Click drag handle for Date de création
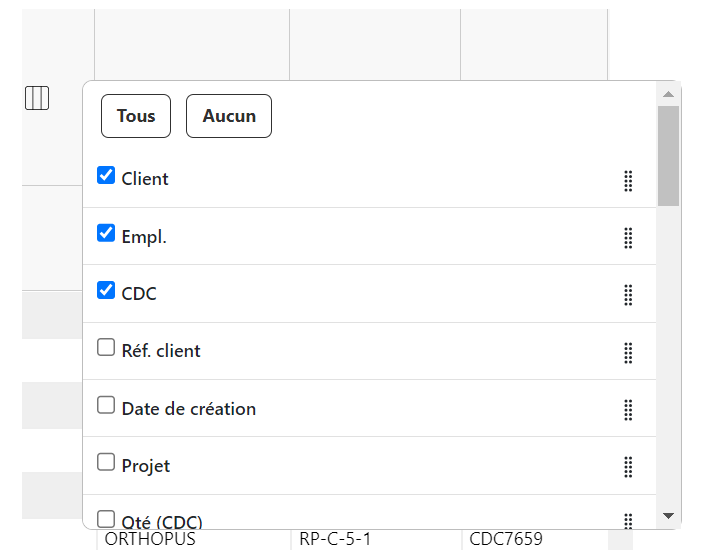This screenshot has height=550, width=715. (628, 409)
